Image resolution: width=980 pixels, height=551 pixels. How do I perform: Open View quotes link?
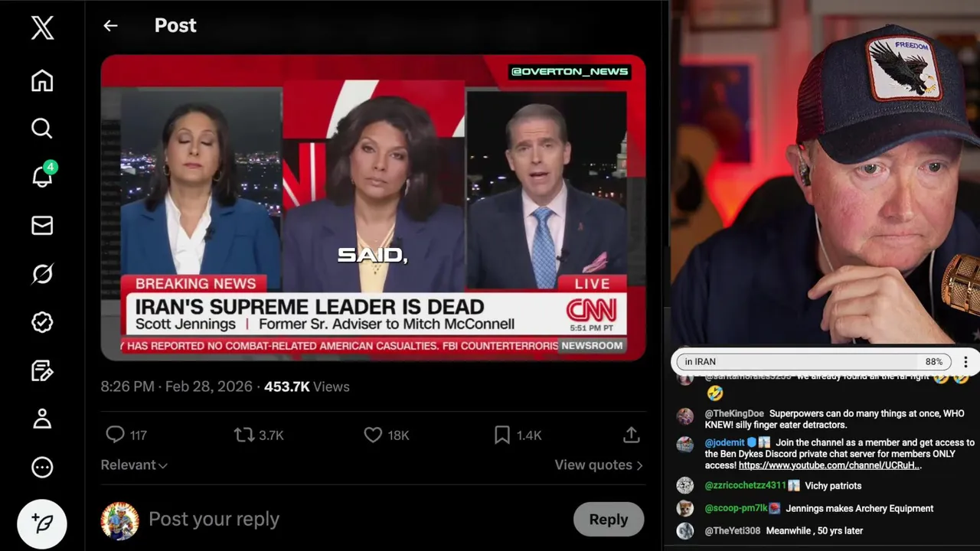tap(599, 465)
